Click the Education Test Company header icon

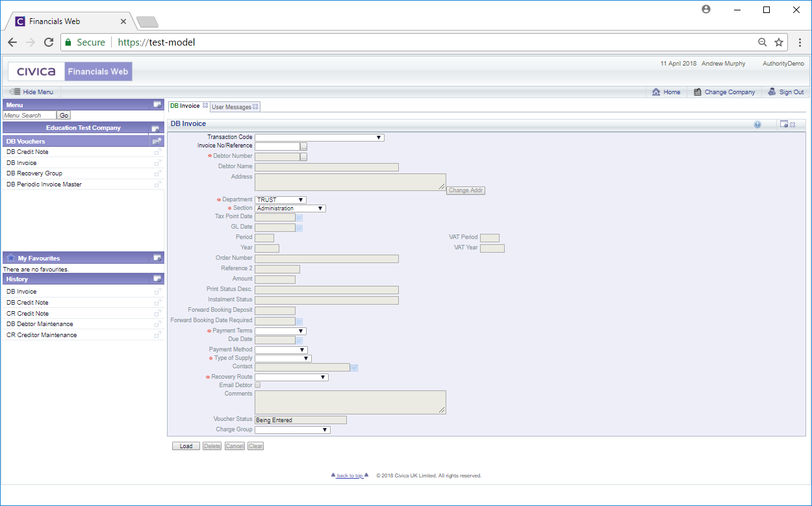tap(155, 129)
